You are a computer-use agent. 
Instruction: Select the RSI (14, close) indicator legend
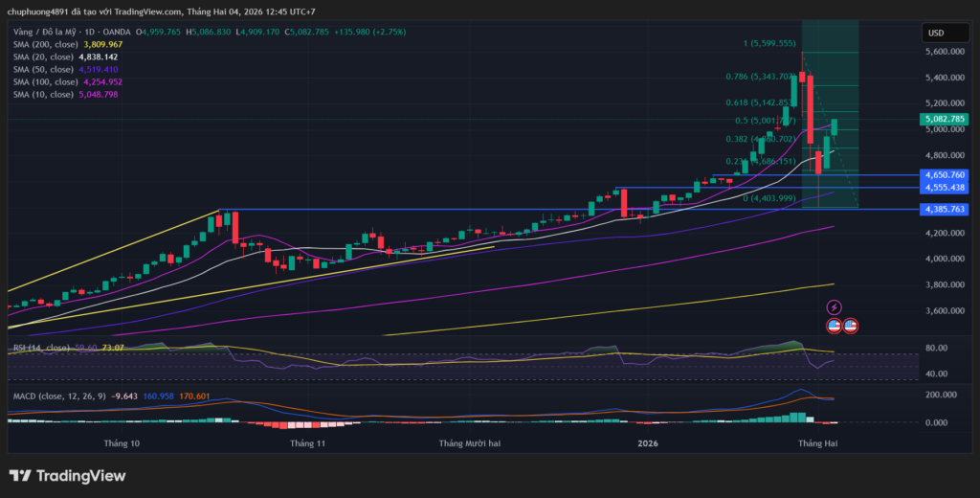40,348
